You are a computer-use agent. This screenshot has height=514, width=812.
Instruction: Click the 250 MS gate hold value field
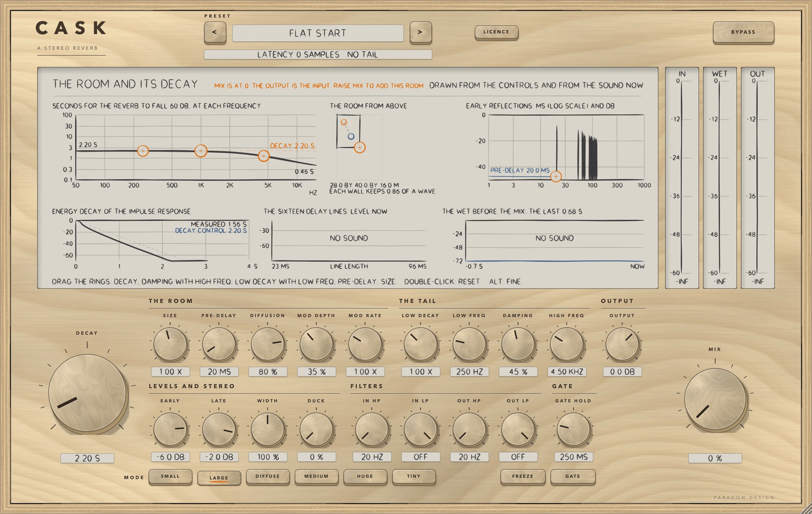(574, 457)
